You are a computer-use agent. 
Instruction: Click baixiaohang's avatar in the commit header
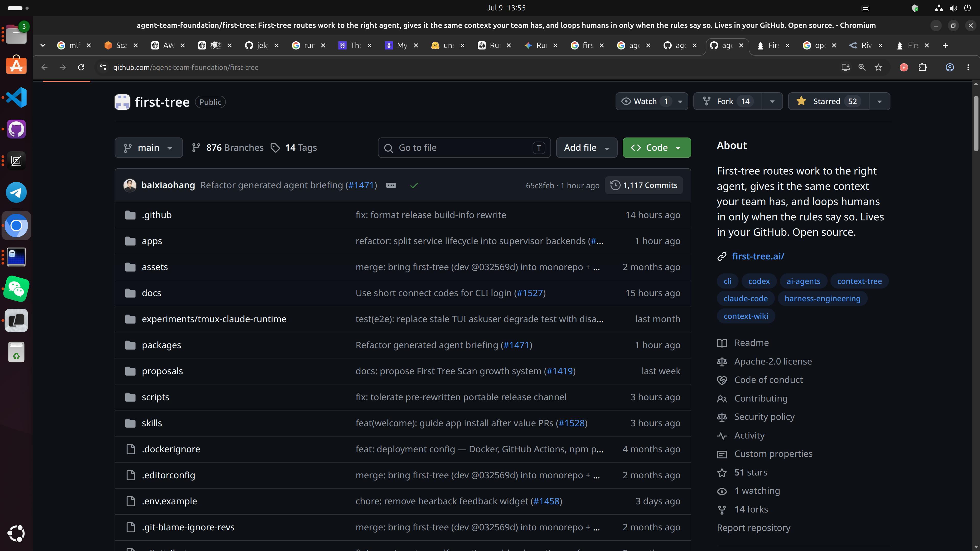click(130, 185)
